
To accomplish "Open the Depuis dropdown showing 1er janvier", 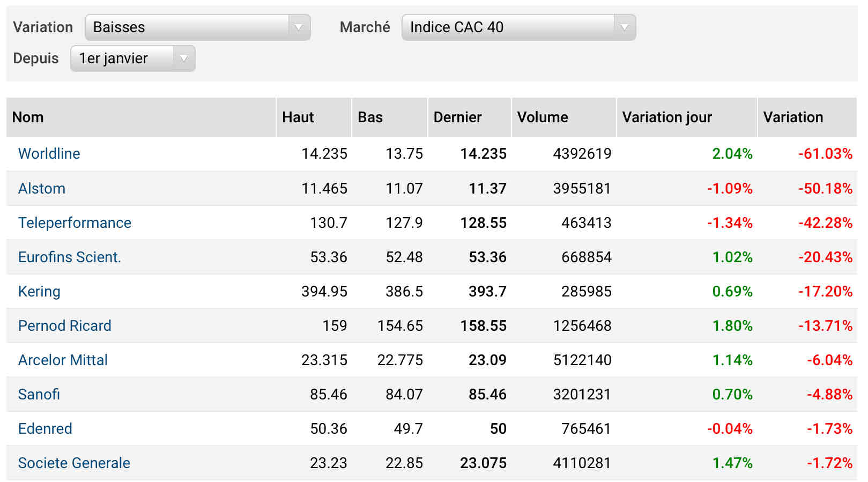I will click(133, 58).
